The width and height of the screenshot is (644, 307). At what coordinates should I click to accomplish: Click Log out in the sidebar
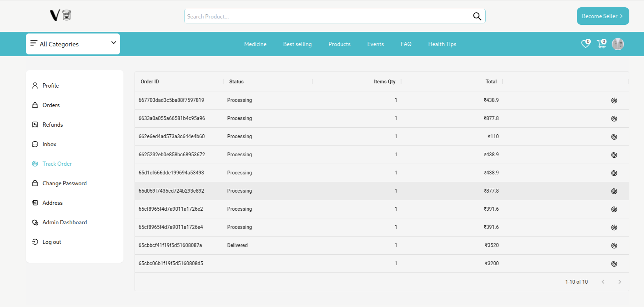tap(52, 242)
